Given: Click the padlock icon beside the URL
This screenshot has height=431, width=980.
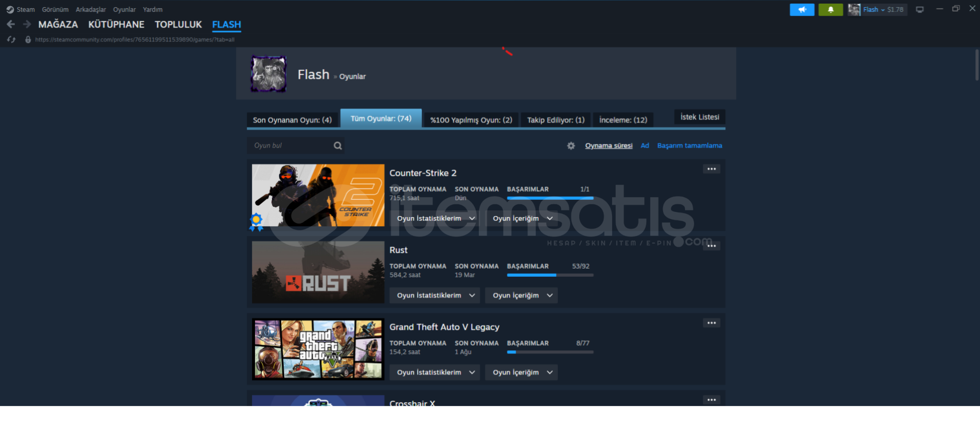Looking at the screenshot, I should tap(28, 39).
